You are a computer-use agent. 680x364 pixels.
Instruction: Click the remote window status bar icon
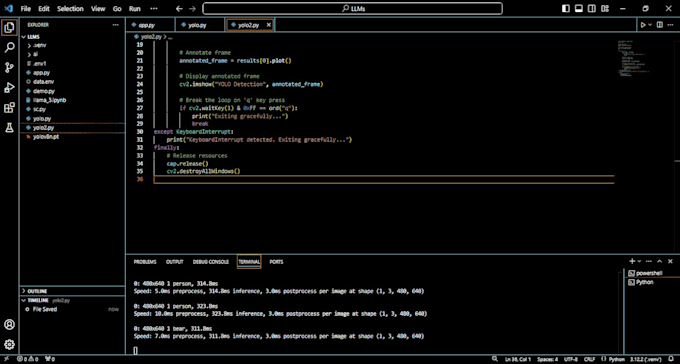(7, 359)
